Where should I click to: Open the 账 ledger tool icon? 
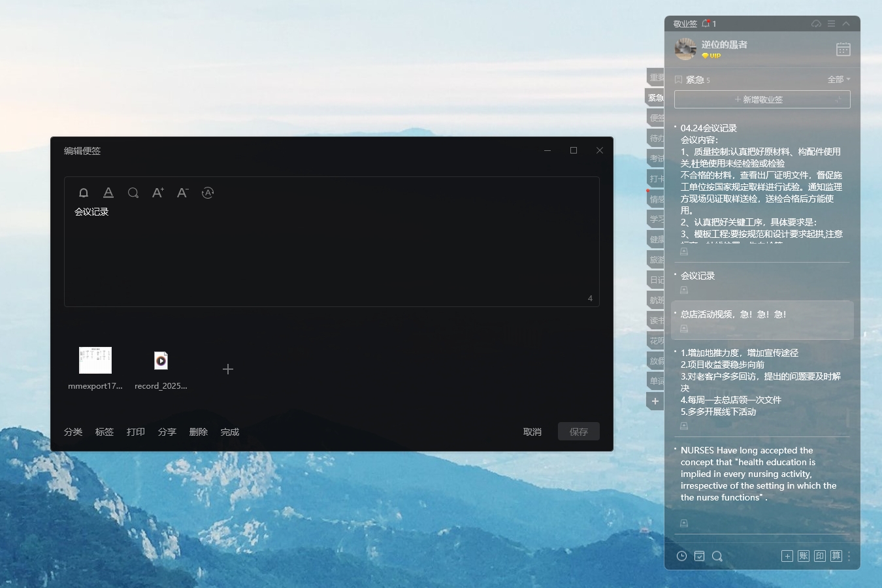coord(804,556)
